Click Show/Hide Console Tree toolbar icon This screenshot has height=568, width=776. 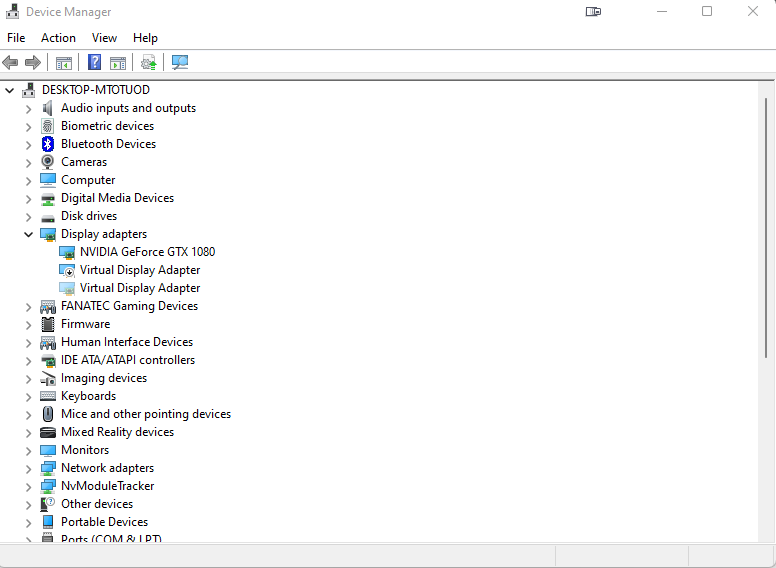click(x=63, y=62)
